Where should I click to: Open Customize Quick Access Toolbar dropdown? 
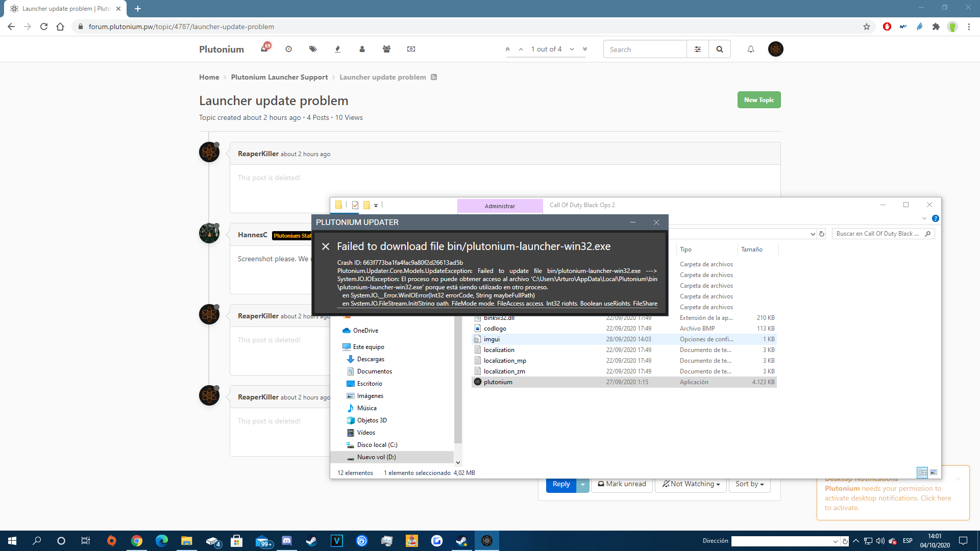(x=376, y=205)
